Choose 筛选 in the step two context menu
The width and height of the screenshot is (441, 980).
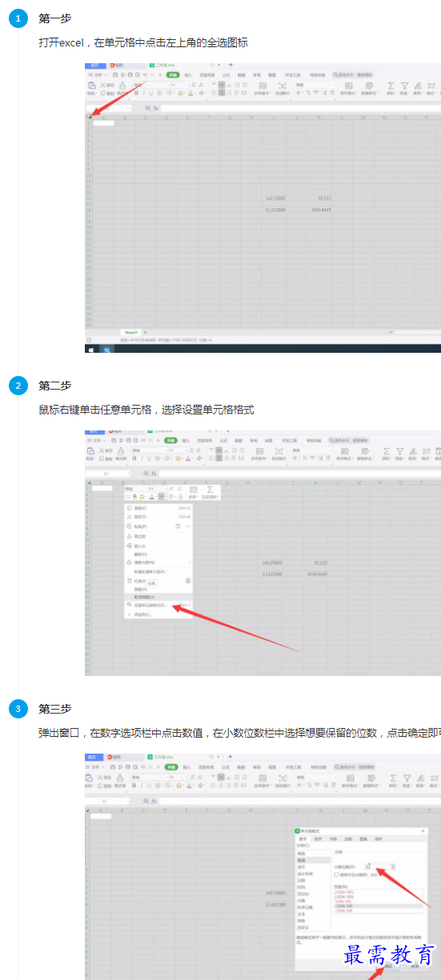pyautogui.click(x=158, y=614)
